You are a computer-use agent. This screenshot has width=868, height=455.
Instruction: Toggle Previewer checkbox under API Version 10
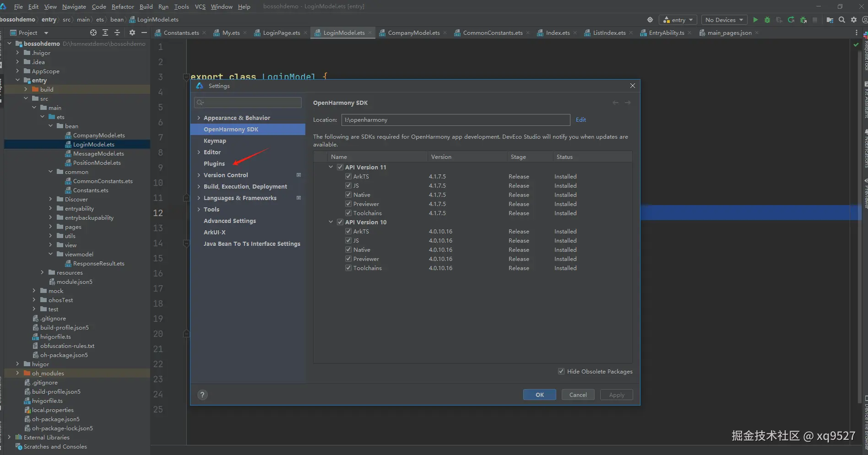[x=348, y=259]
